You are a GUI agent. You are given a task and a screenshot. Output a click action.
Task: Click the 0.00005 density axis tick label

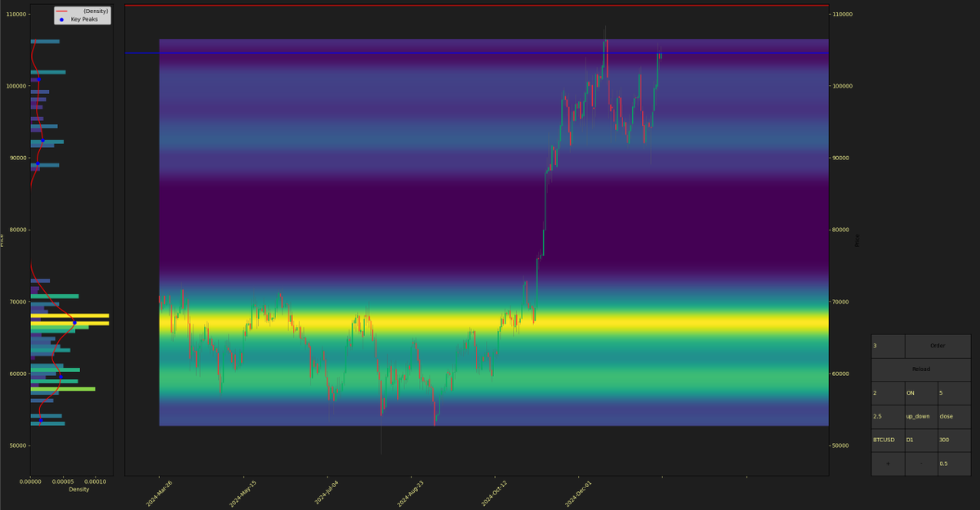click(63, 482)
